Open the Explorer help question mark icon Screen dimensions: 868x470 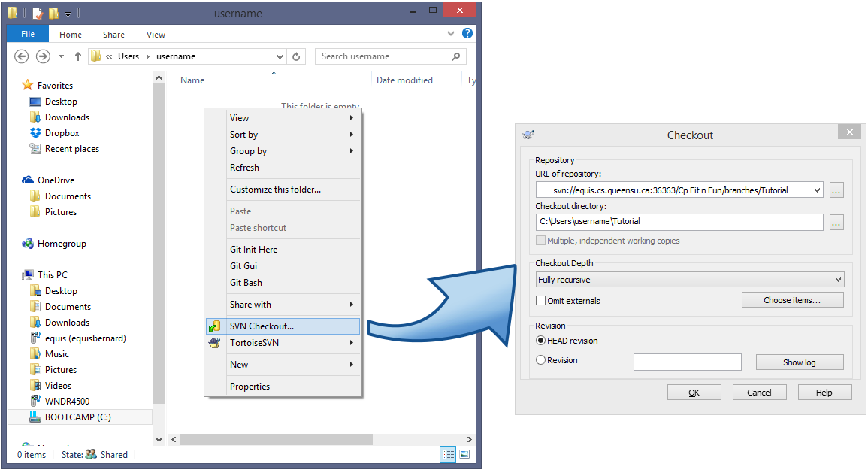click(x=467, y=34)
